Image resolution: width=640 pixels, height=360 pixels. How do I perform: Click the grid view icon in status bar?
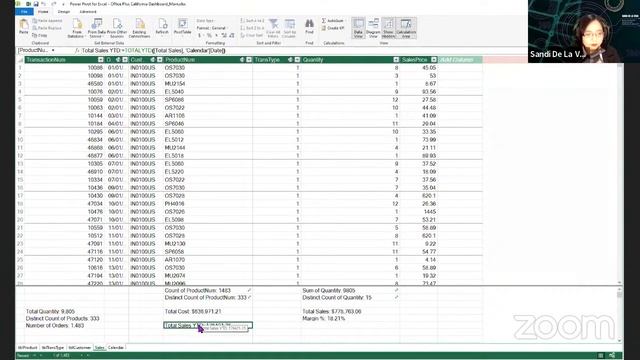(601, 356)
